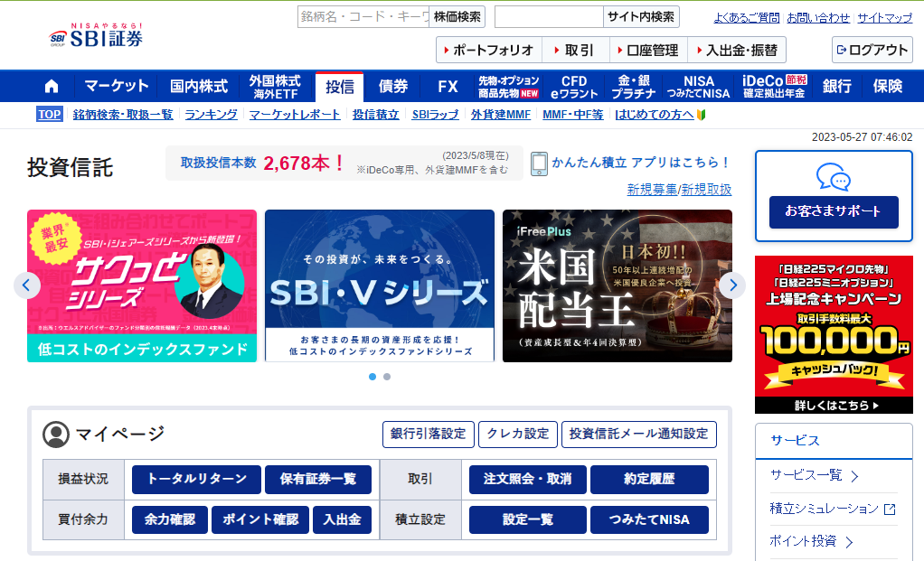Open the 米国配当王 banner
Viewport: 924px width, 561px height.
[618, 286]
